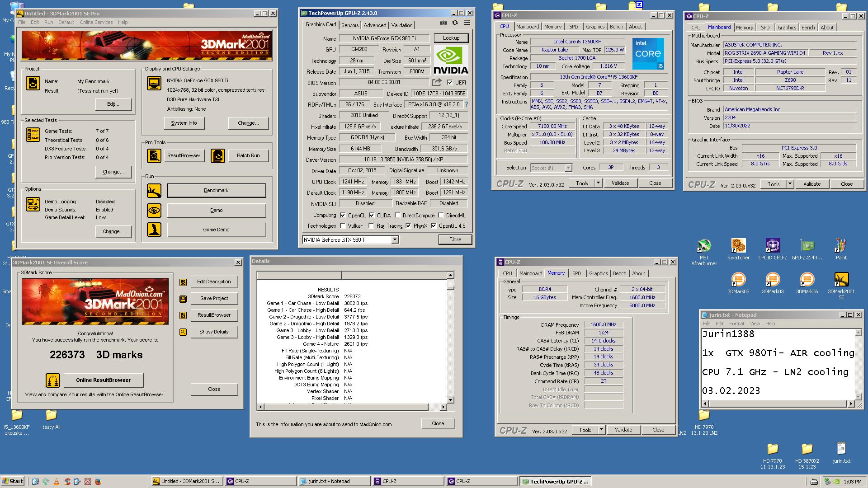Screen dimensions: 868x488
Task: Click the Windows Start button
Action: tap(13, 481)
